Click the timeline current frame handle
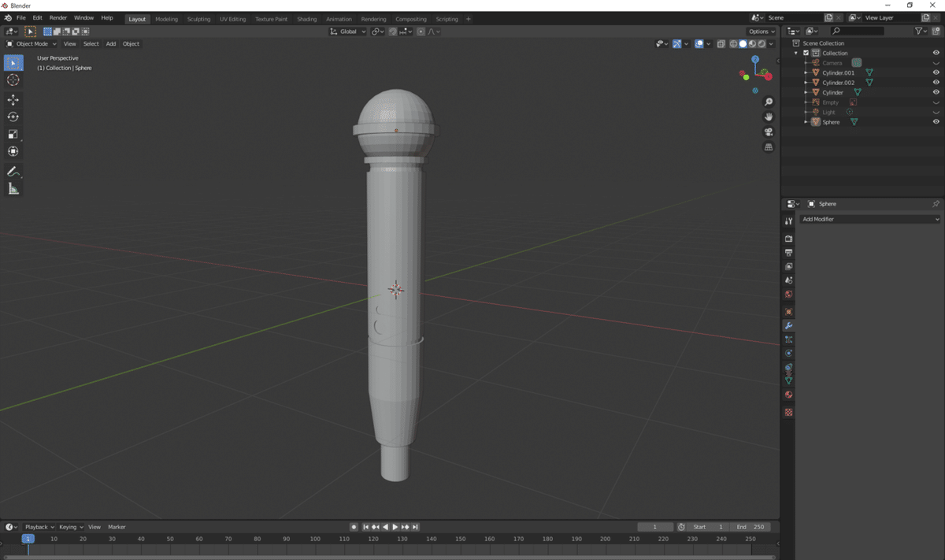Screen dimensions: 945x560 [28, 539]
